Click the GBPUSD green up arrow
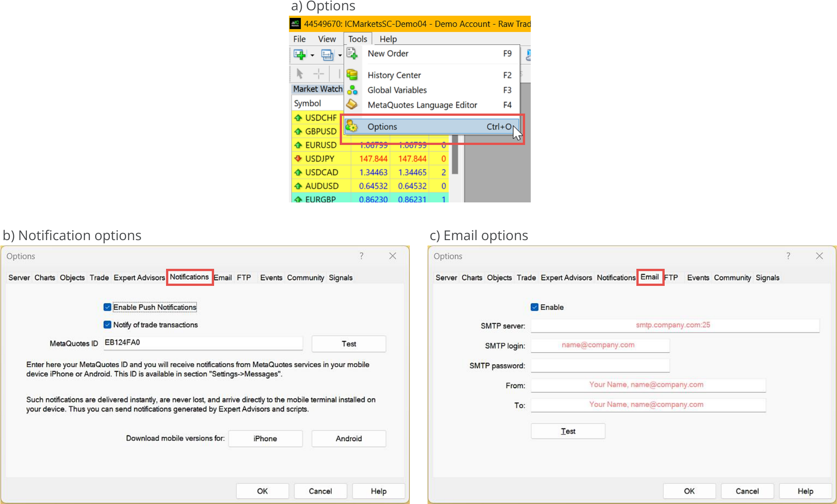Viewport: 837px width, 504px height. (298, 131)
